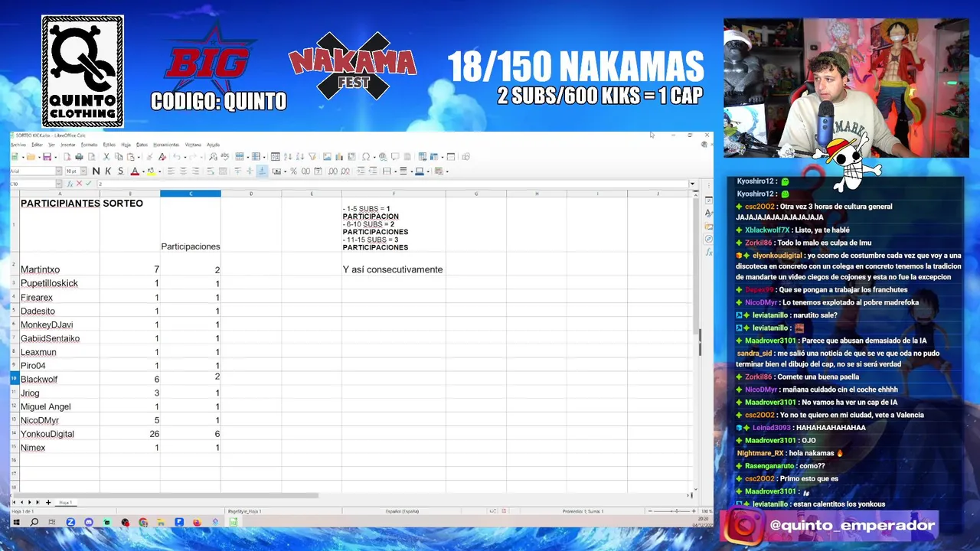
Task: Click the Open folder icon
Action: coord(31,157)
